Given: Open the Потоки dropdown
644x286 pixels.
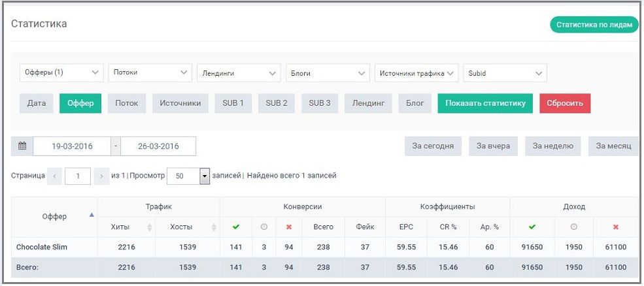Looking at the screenshot, I should [x=150, y=73].
